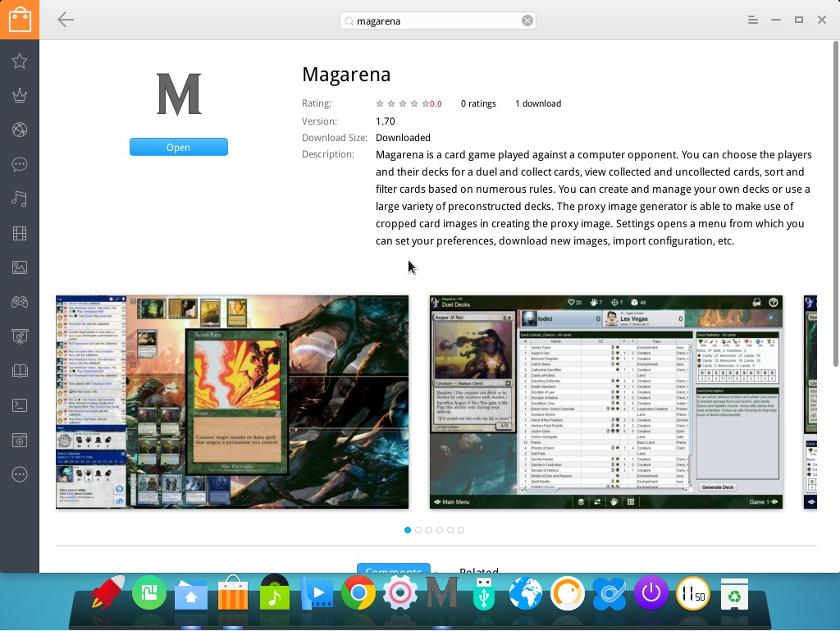Maximize the store window
The image size is (840, 631).
[799, 20]
